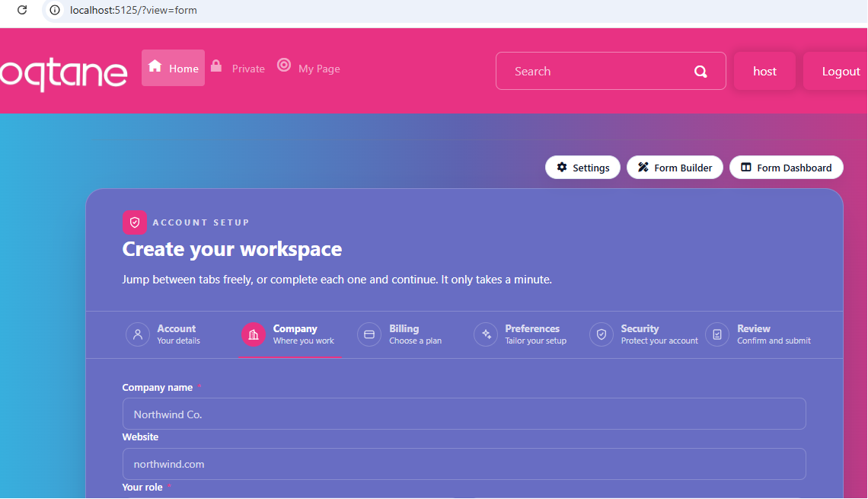Click the Home house icon

(x=155, y=66)
